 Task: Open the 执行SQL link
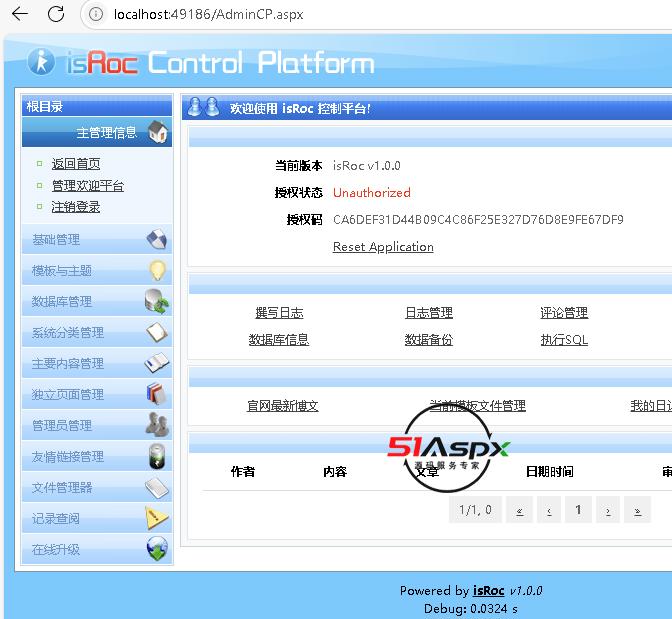point(564,340)
